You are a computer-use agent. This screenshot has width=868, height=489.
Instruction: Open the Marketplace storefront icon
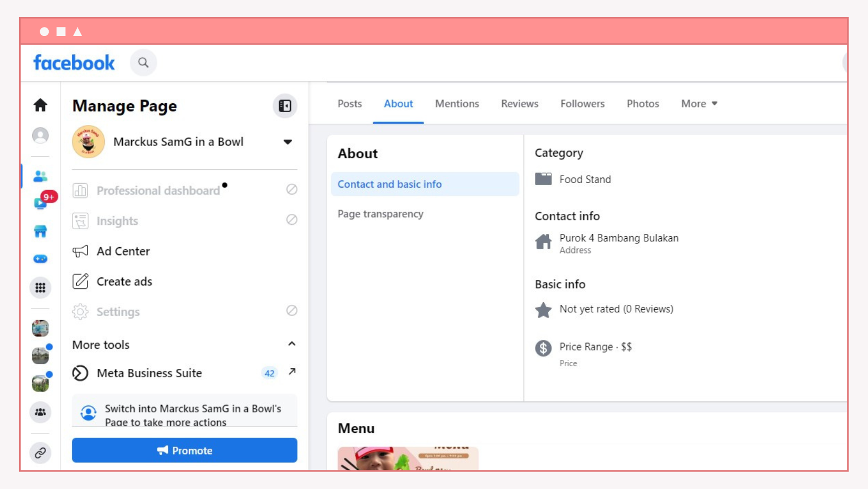click(40, 231)
